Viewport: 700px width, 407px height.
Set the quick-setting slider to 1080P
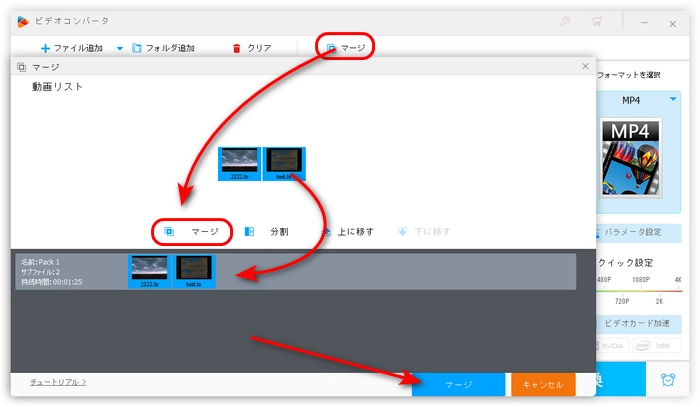(x=641, y=280)
